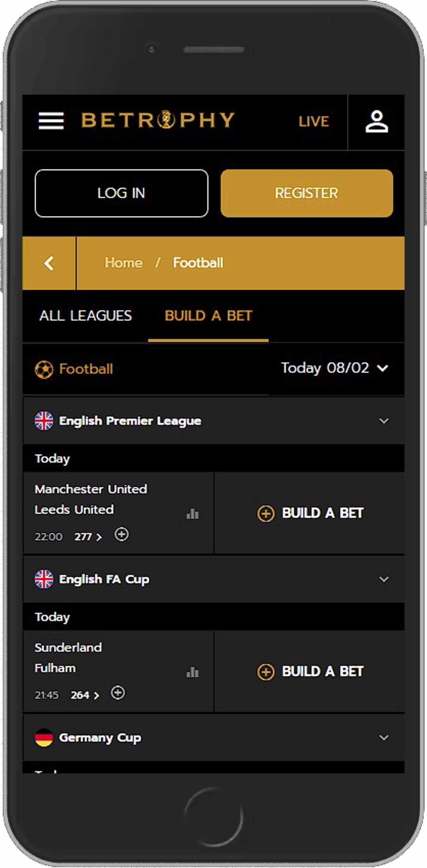The height and width of the screenshot is (868, 427).
Task: Switch to the ALL LEAGUES tab
Action: (85, 316)
